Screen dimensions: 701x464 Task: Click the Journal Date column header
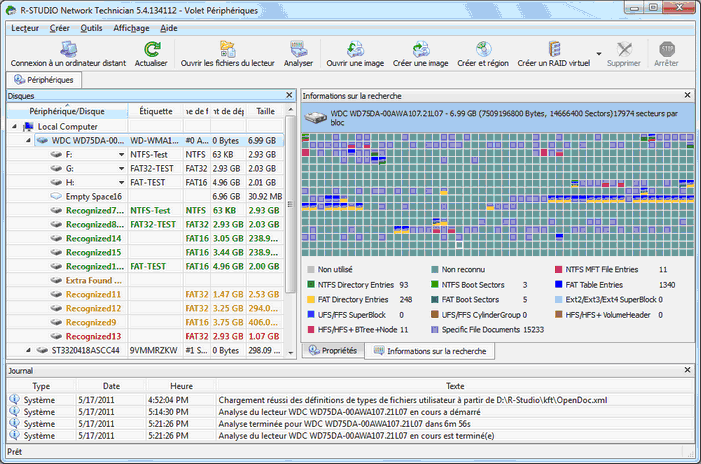tap(111, 386)
